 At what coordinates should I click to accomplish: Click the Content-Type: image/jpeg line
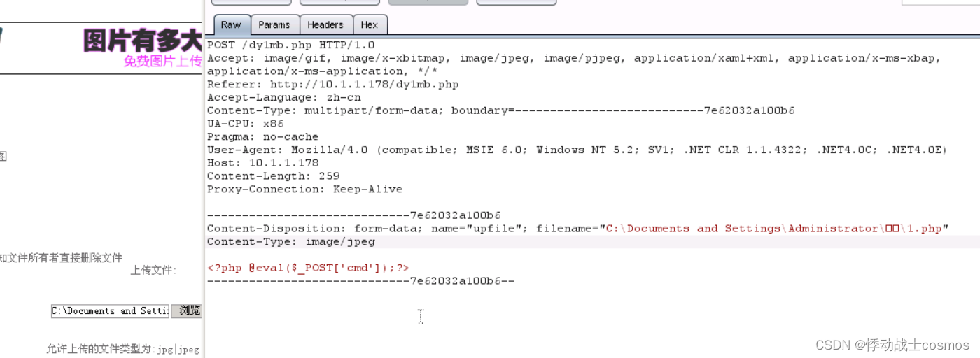[x=291, y=242]
